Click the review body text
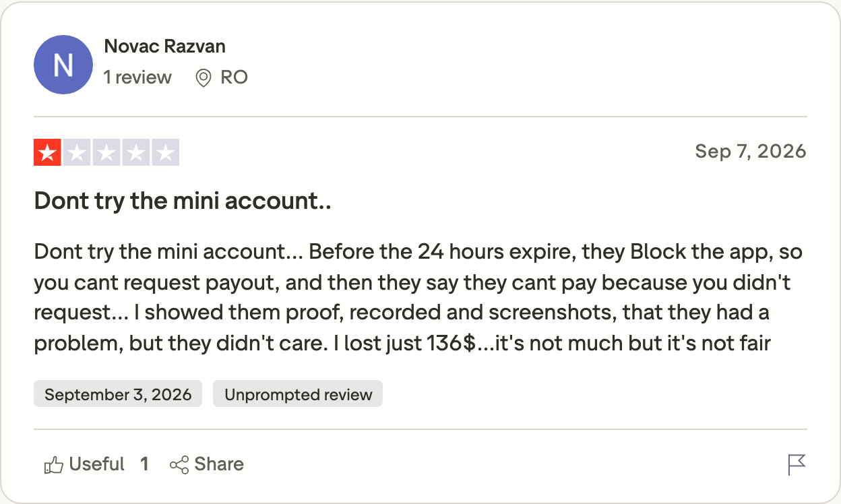 point(418,298)
